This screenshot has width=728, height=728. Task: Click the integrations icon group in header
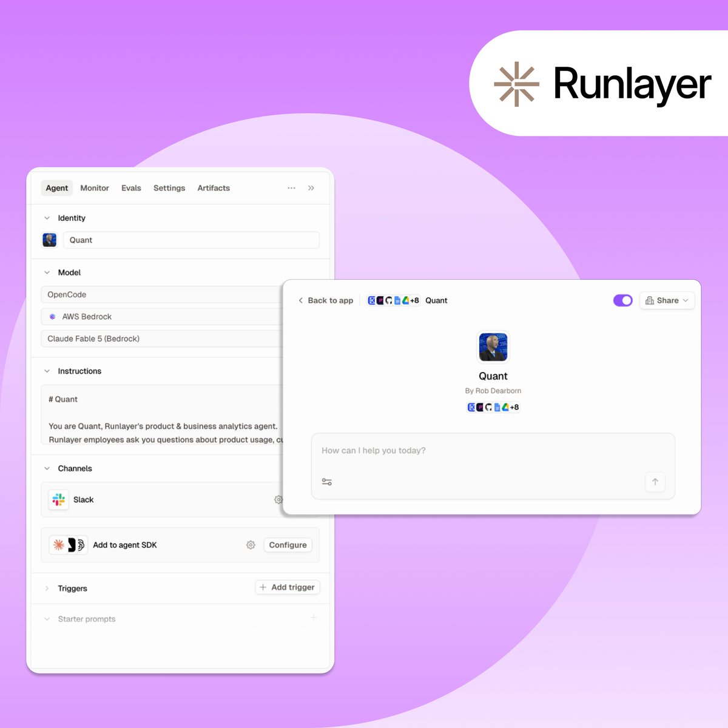[x=394, y=300]
